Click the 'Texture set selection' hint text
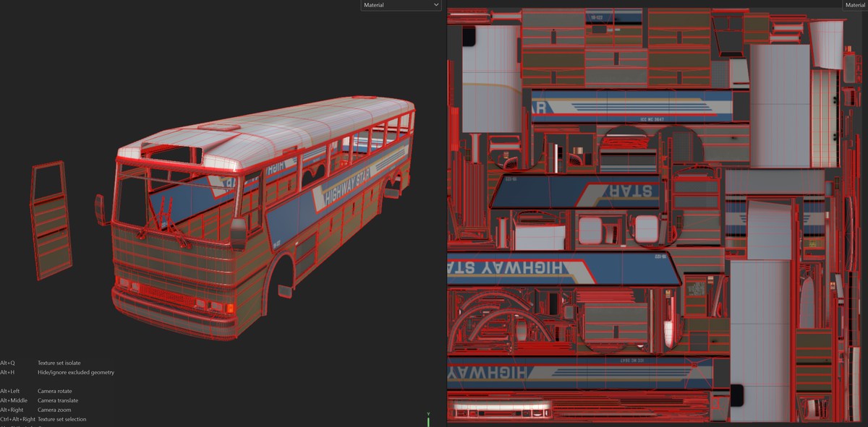This screenshot has height=427, width=868. [x=61, y=419]
